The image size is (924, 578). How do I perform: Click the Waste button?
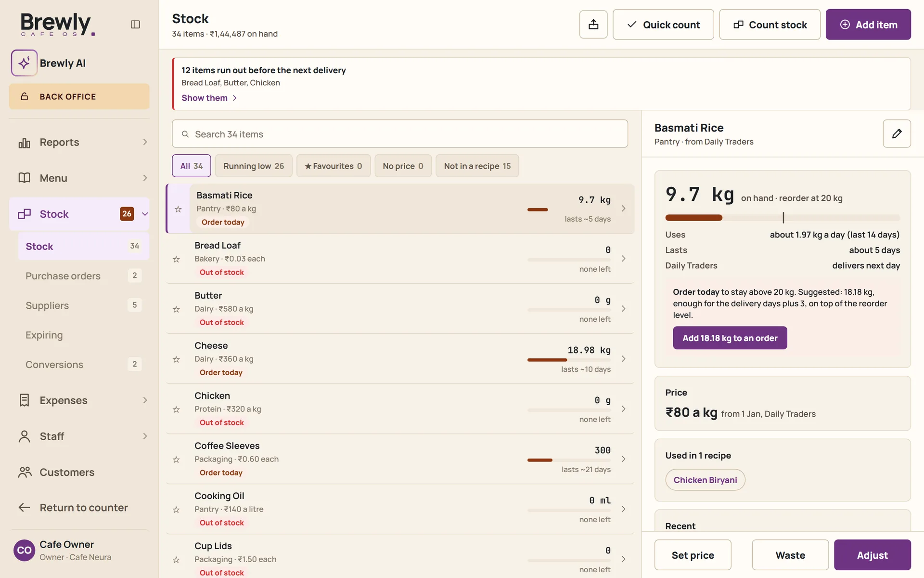pos(790,555)
